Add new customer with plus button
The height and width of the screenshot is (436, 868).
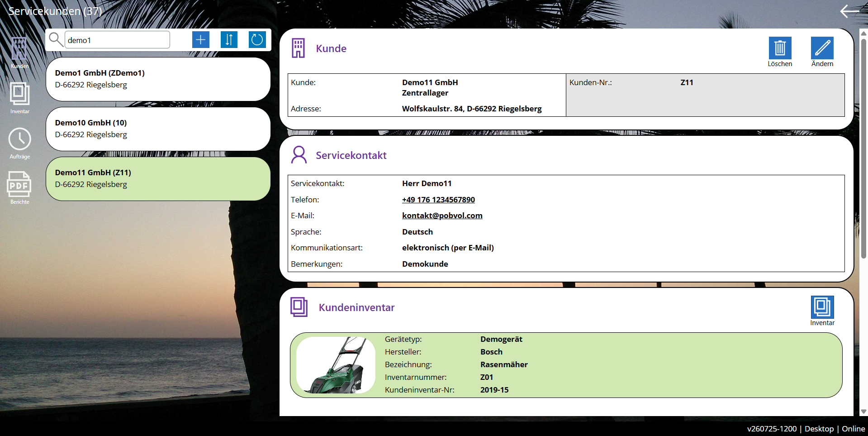tap(201, 40)
